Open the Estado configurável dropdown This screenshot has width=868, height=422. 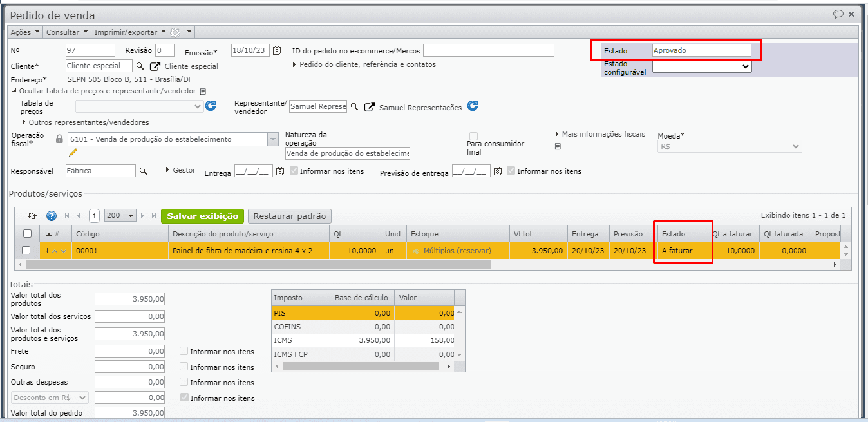click(702, 66)
